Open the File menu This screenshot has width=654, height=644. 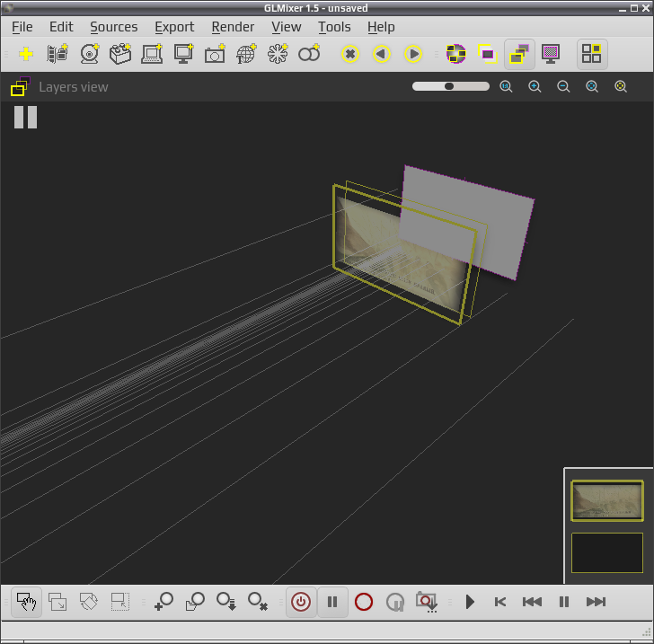(x=22, y=27)
